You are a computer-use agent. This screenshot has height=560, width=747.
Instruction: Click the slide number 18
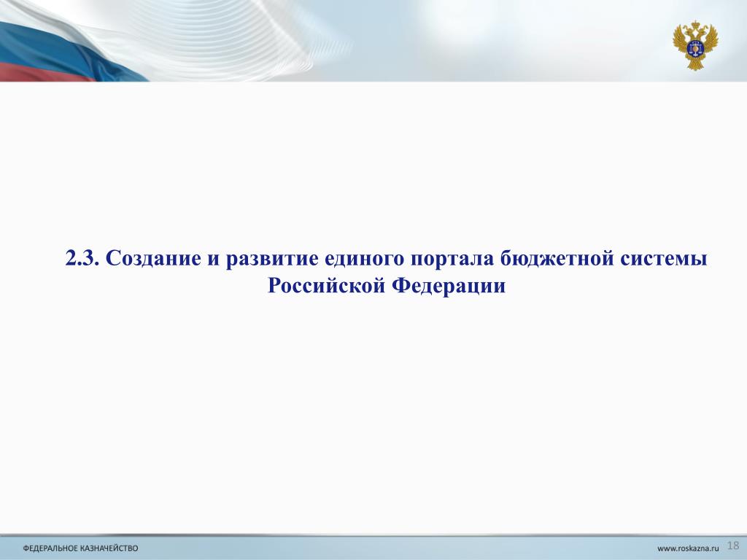[x=733, y=545]
